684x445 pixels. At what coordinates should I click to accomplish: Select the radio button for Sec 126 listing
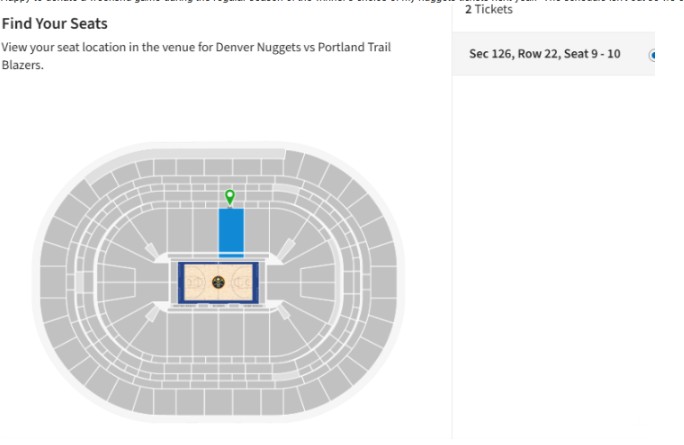pos(652,54)
